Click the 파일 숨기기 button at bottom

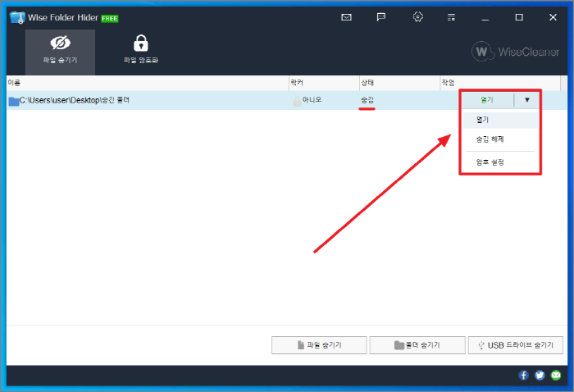coord(319,345)
